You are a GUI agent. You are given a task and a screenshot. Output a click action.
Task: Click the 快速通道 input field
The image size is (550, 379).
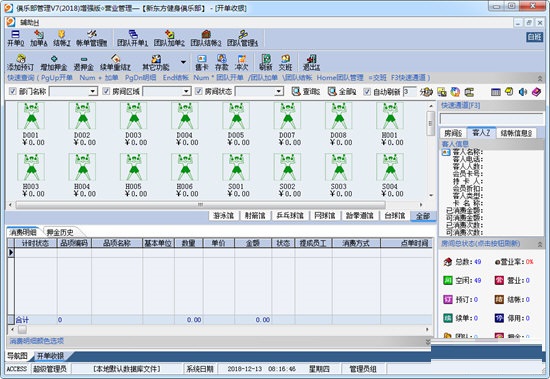(491, 118)
